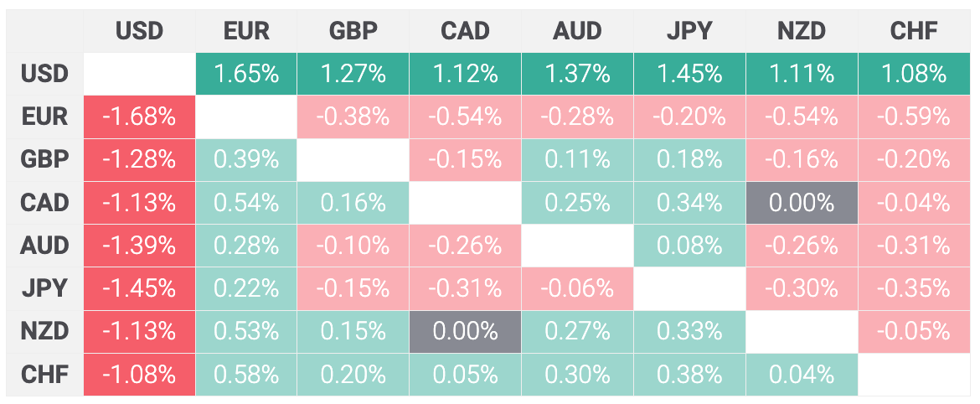The width and height of the screenshot is (980, 404).
Task: Click the EUR column header
Action: [x=247, y=31]
